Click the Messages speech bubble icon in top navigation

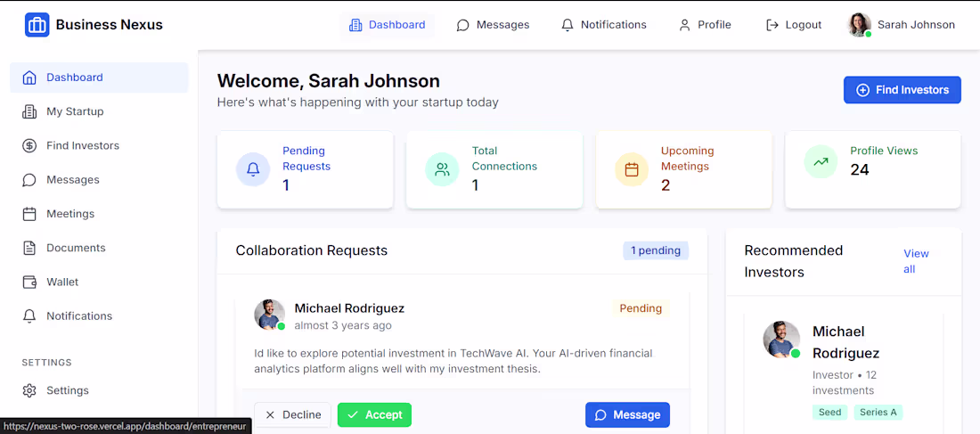coord(462,25)
